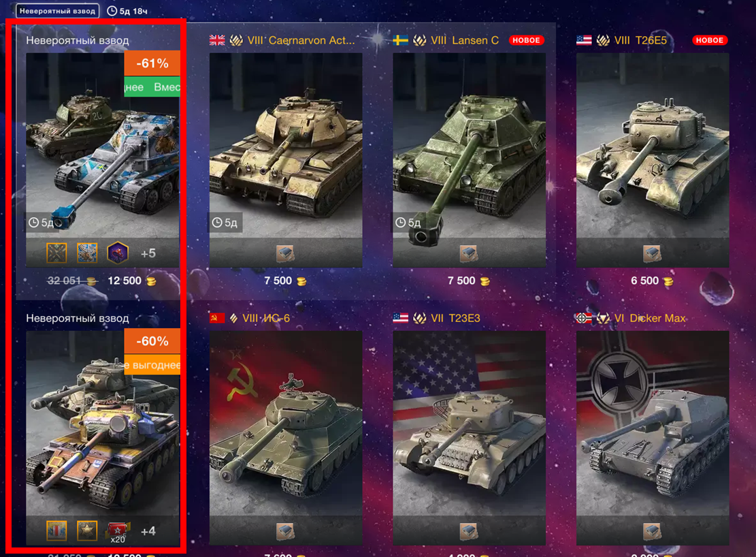756x557 pixels.
Task: Open the Caernarvon Action X tank offer
Action: (285, 160)
